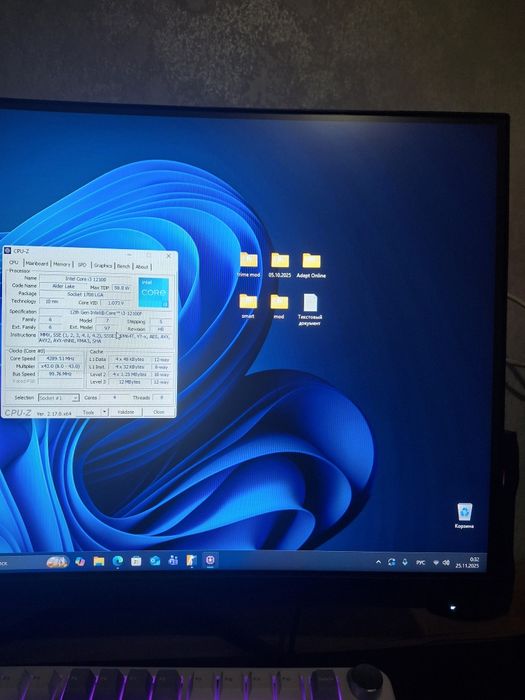Open the network tray icon
Screen dimensions: 525x700
pyautogui.click(x=436, y=563)
